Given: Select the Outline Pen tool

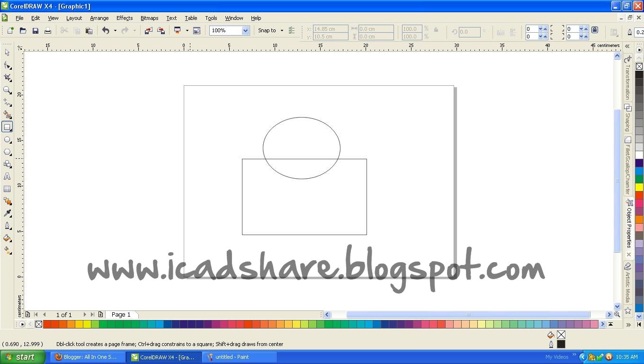Looking at the screenshot, I should click(7, 226).
